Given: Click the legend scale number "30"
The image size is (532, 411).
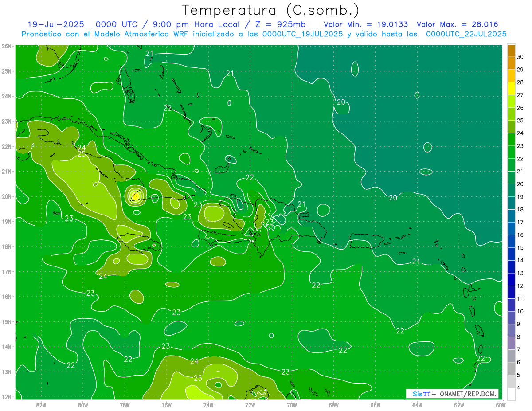Looking at the screenshot, I should [520, 57].
